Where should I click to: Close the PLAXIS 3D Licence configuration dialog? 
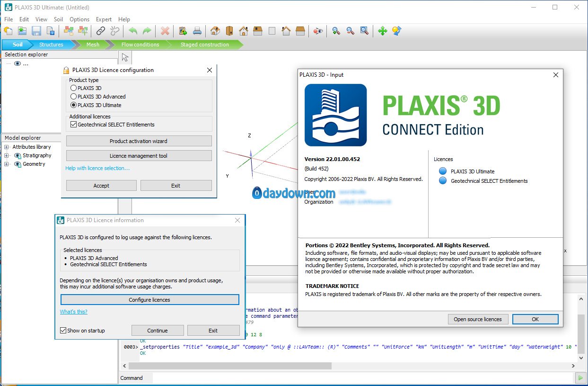[x=210, y=70]
